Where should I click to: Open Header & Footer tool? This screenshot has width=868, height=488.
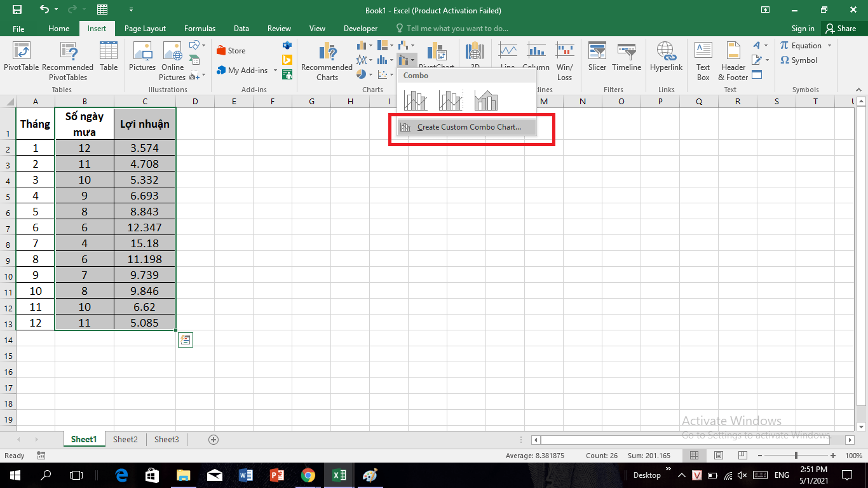click(733, 61)
